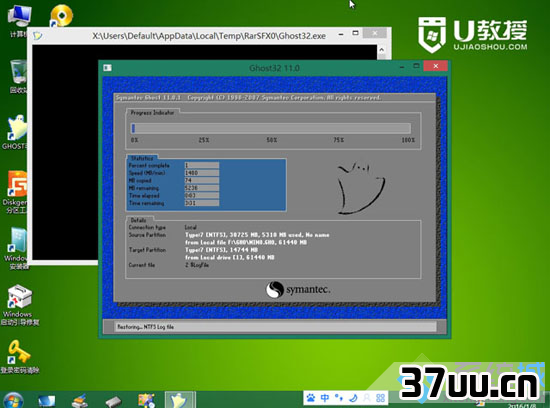Screen dimensions: 550x408
Task: Toggle the moon icon in input toolbar
Action: pos(353,398)
